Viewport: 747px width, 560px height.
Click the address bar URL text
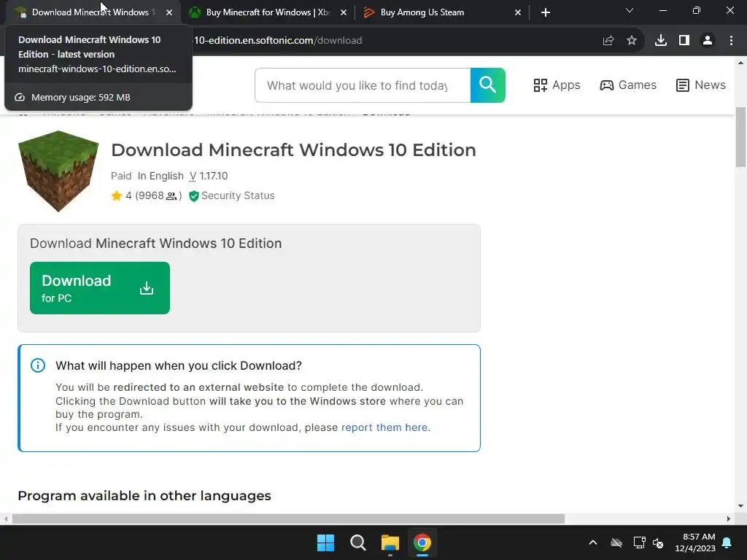point(278,41)
